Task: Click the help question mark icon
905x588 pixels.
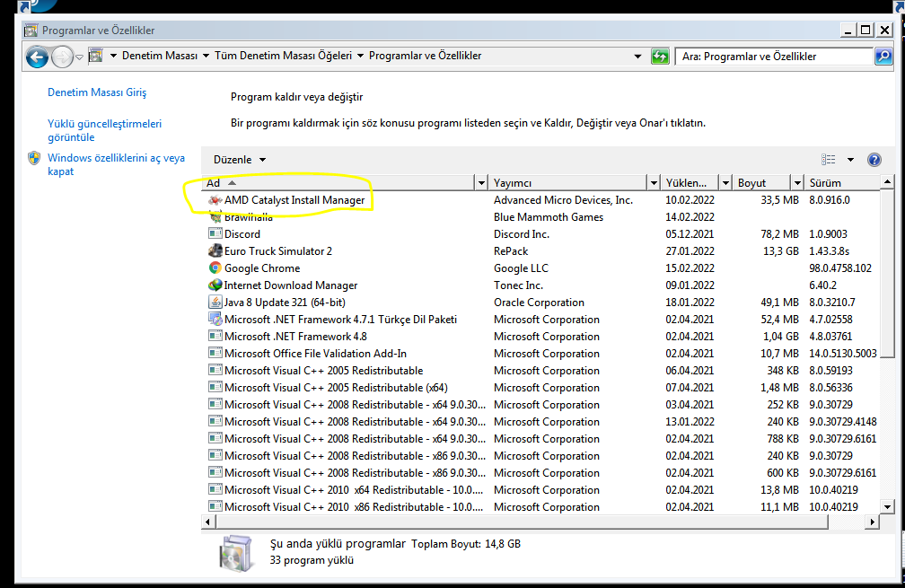Action: [x=874, y=160]
